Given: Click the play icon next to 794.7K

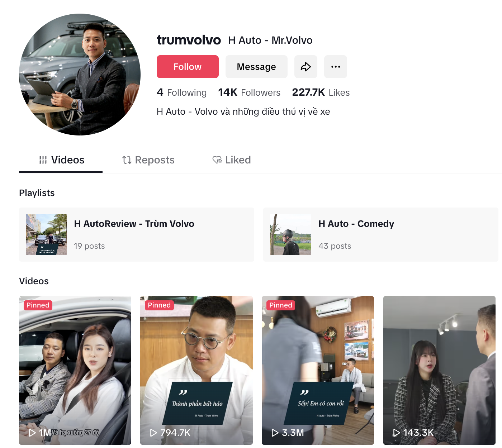Looking at the screenshot, I should point(153,433).
